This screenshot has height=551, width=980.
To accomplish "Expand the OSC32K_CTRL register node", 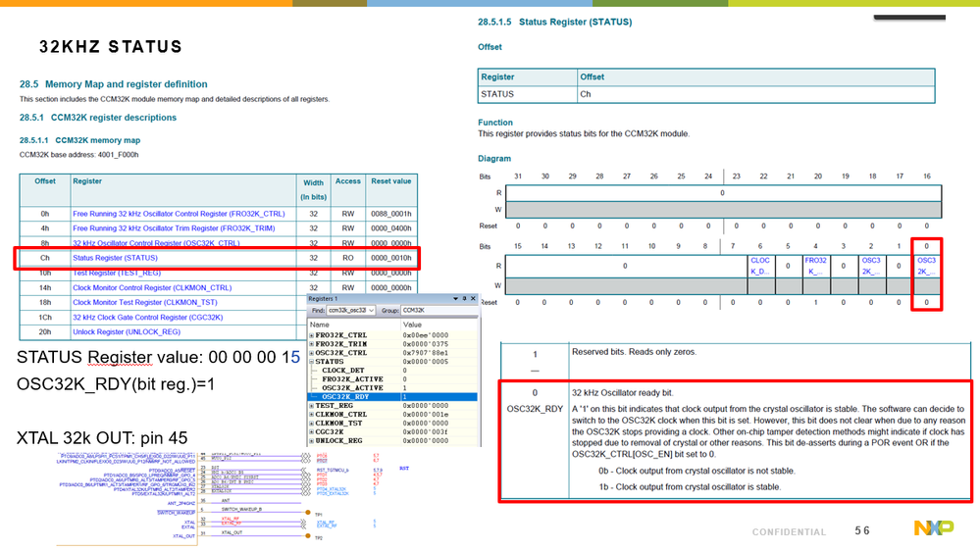I will click(312, 353).
